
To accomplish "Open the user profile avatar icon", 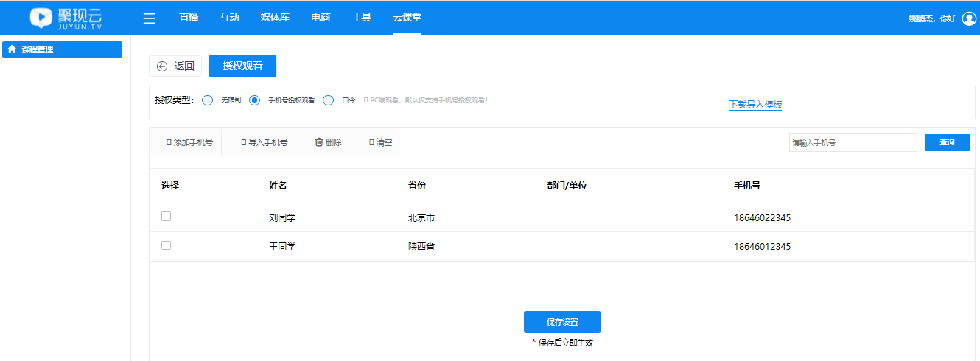I will (969, 18).
